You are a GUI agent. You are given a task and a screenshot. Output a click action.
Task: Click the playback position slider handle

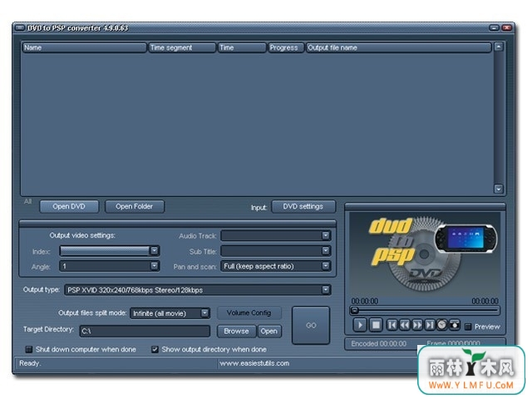355,310
